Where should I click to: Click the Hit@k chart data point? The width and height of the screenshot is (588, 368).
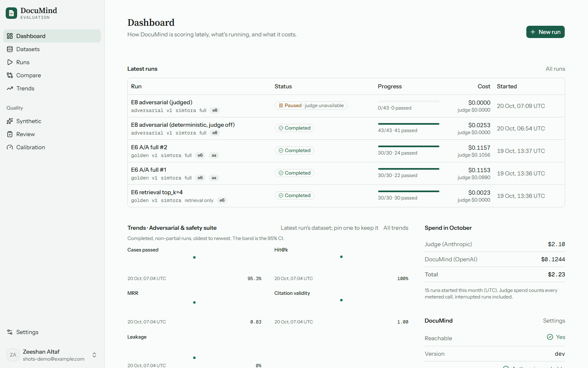(x=341, y=257)
